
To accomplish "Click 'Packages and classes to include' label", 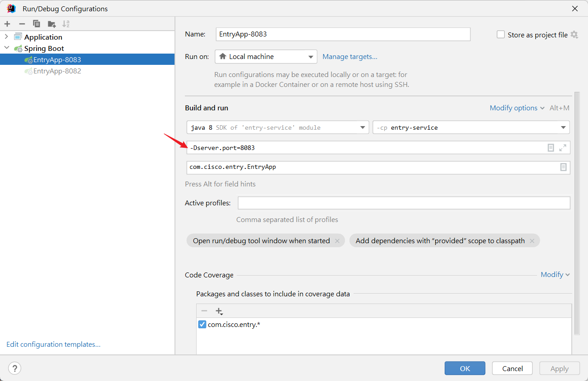I will coord(273,294).
